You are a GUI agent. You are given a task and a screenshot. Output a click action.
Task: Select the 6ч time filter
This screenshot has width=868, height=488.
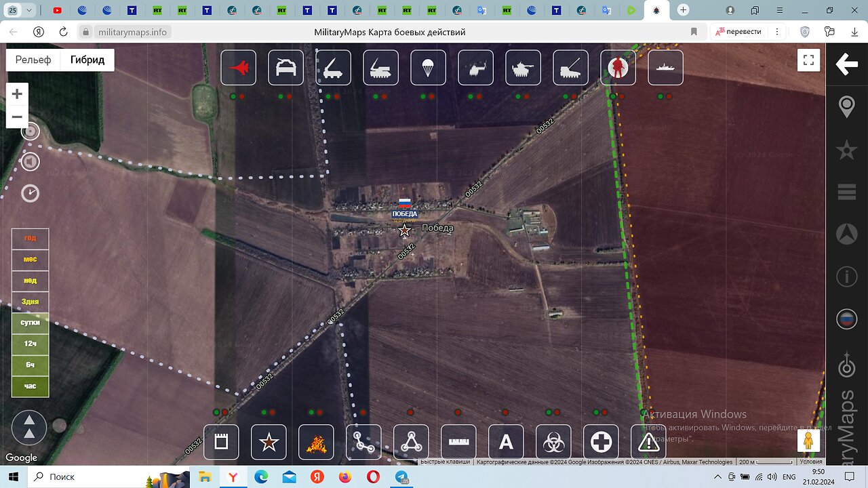pos(31,365)
